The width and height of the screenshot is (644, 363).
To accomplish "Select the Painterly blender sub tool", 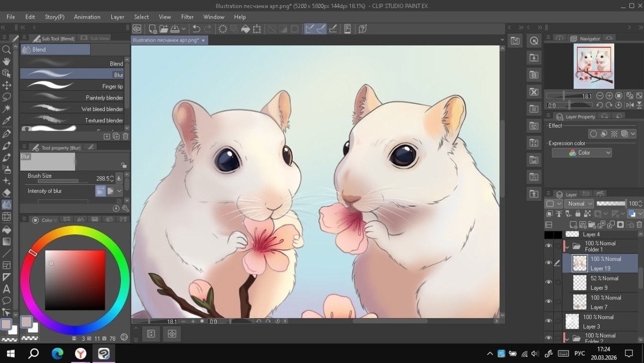I will (x=72, y=97).
